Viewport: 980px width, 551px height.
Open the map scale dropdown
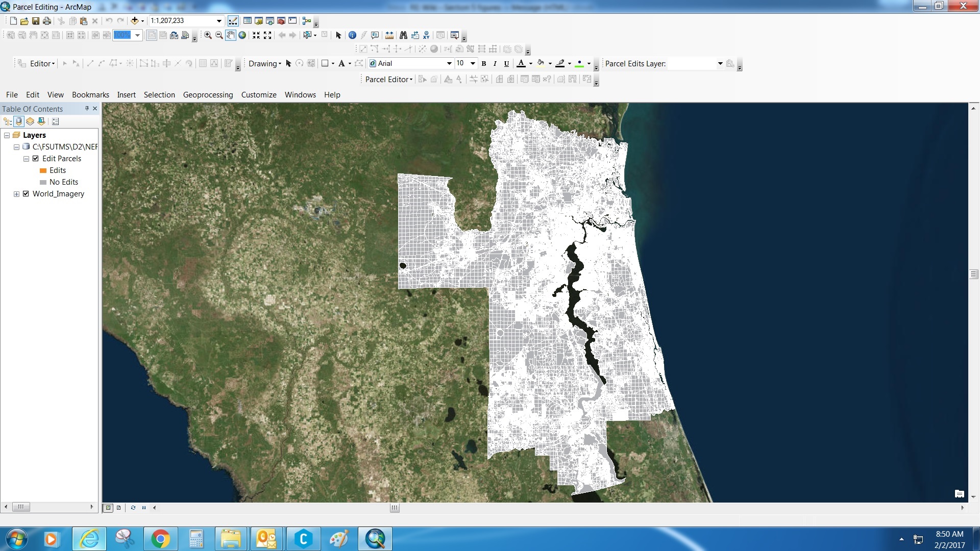[219, 21]
